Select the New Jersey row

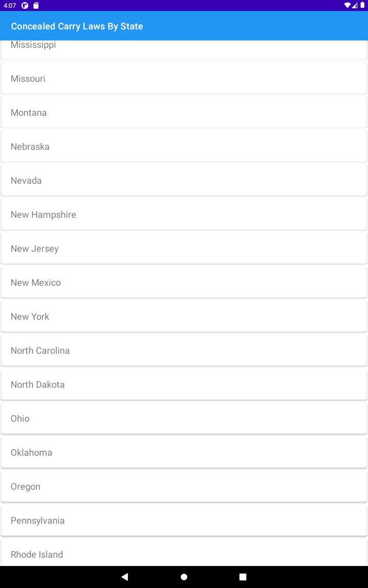(184, 249)
